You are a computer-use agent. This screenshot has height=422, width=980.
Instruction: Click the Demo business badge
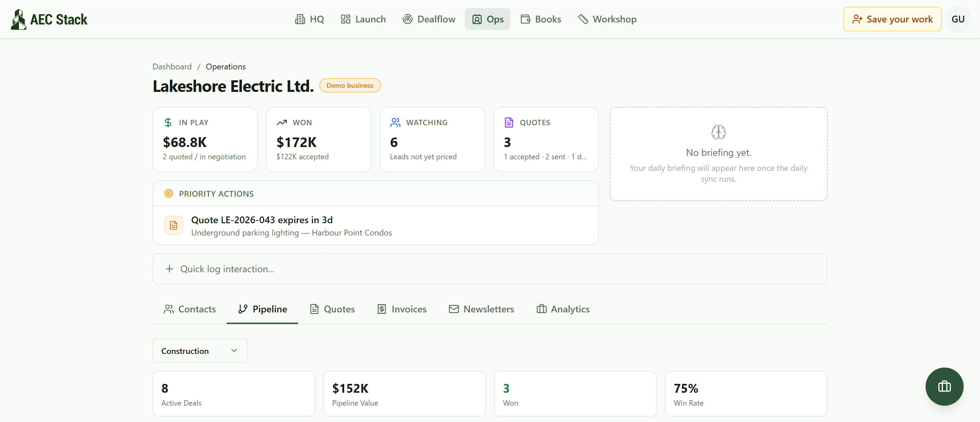click(x=349, y=86)
